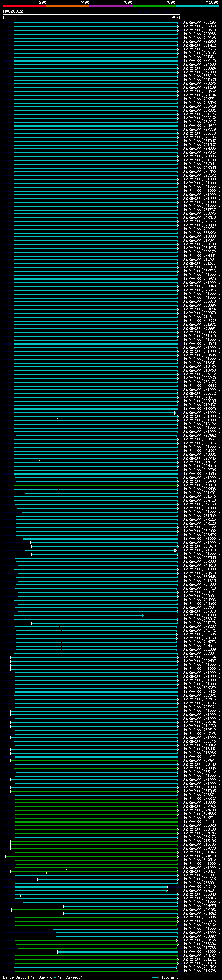Select hit UniRef100_A7PLZ6
Viewport: 222px width, 980px height.
199,60
